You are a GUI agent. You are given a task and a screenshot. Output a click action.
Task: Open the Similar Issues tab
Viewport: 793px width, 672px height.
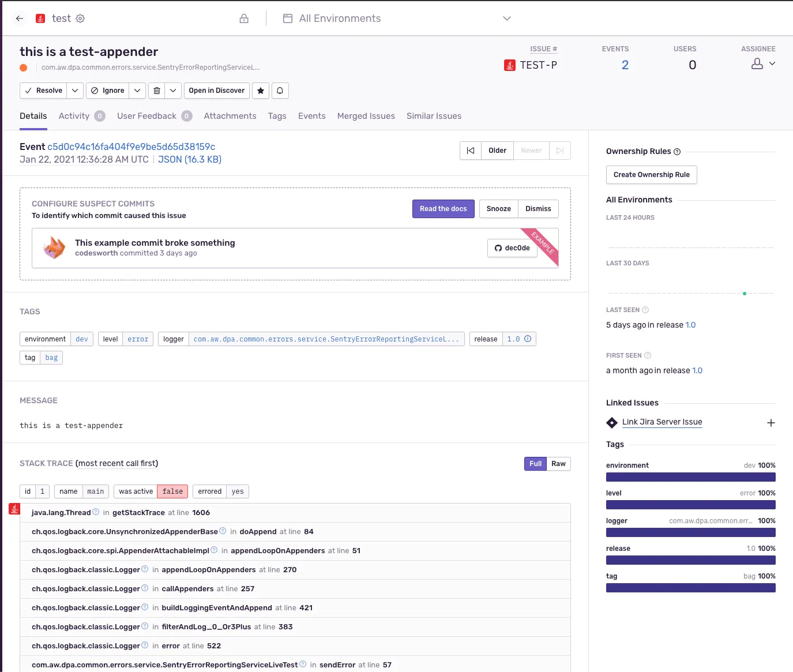click(434, 116)
